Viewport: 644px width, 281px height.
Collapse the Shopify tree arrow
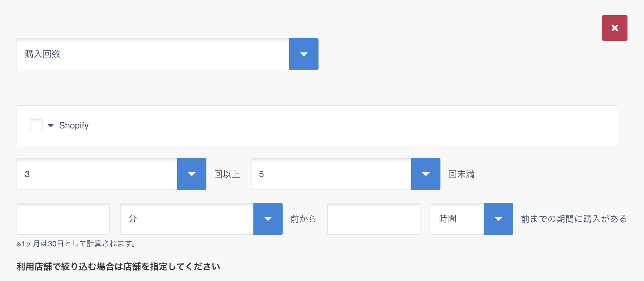[x=51, y=125]
